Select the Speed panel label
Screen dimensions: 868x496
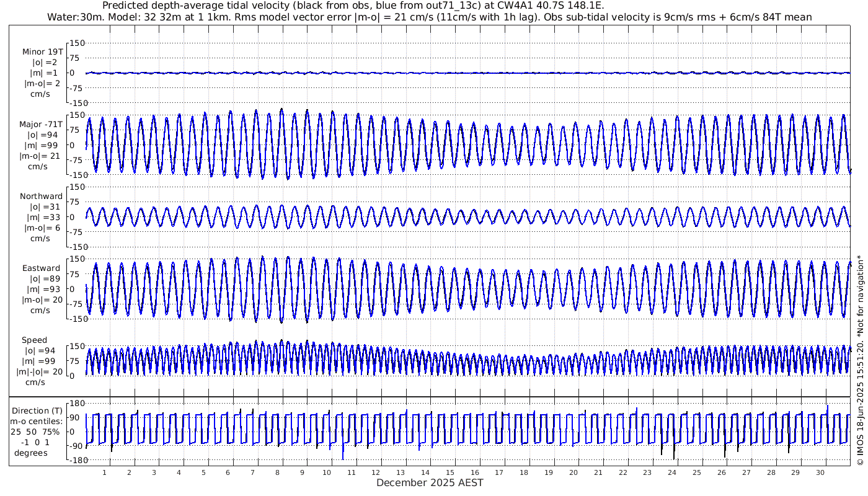pyautogui.click(x=34, y=340)
